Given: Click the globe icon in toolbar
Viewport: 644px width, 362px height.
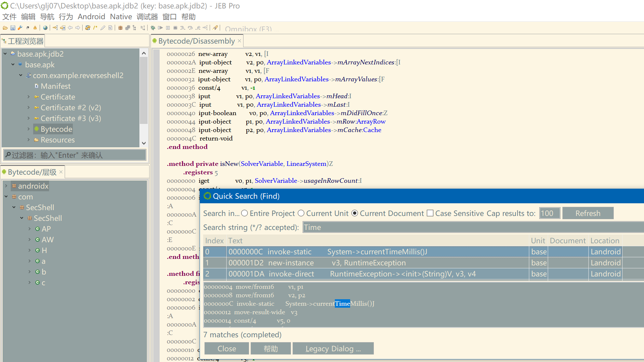Looking at the screenshot, I should pos(45,28).
